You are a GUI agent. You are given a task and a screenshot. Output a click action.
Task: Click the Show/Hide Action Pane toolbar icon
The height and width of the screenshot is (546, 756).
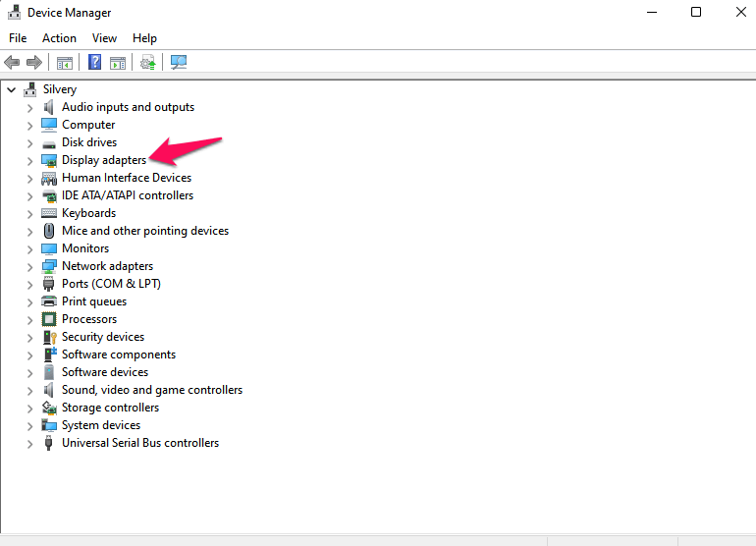point(118,63)
